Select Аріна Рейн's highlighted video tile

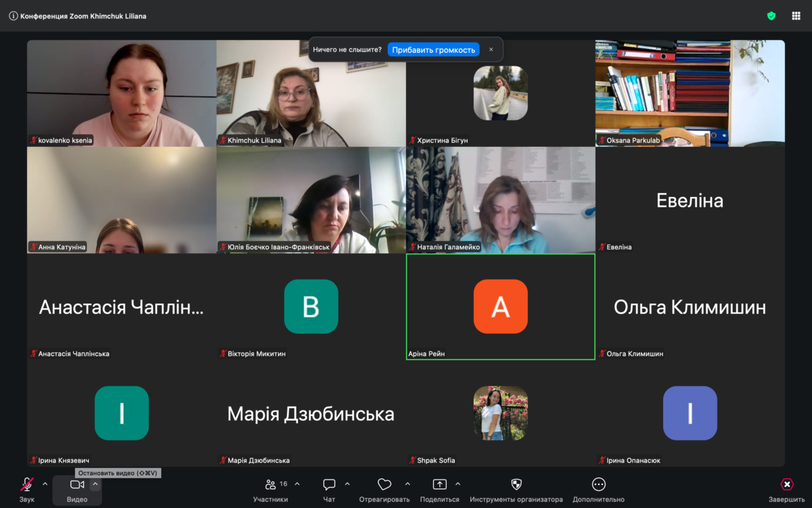coord(500,307)
